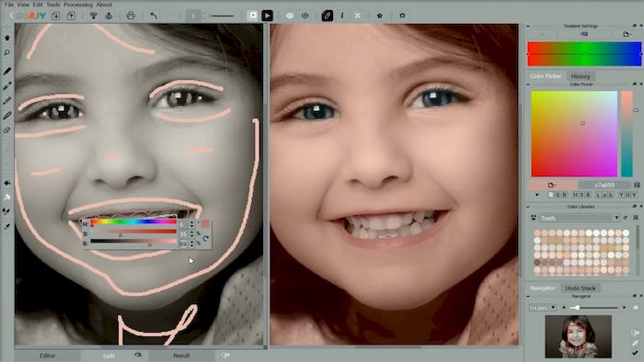Click the printer icon in toolbar
Viewport: 644px width, 362px height.
tap(131, 16)
